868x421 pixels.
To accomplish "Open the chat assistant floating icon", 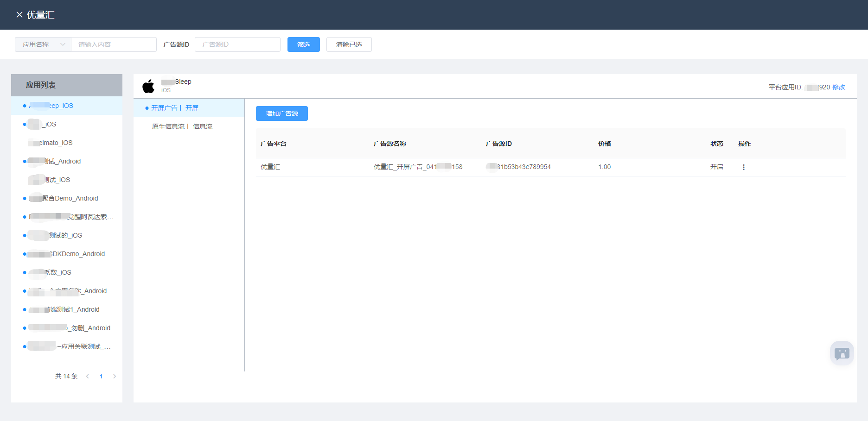I will (842, 353).
